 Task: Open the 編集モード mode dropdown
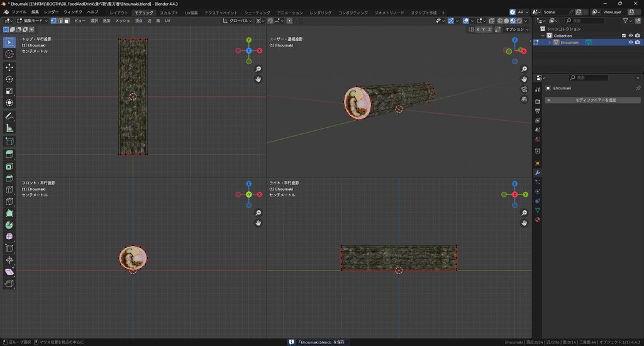35,21
